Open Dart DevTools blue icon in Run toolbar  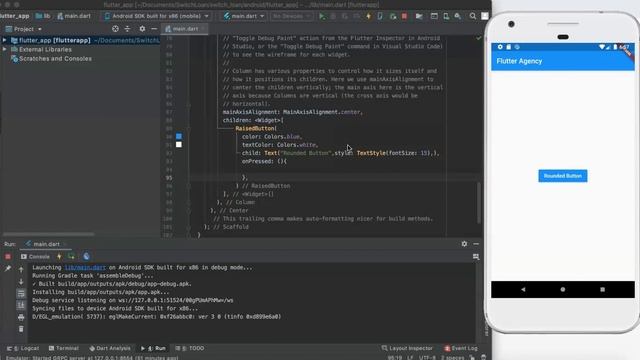point(86,256)
